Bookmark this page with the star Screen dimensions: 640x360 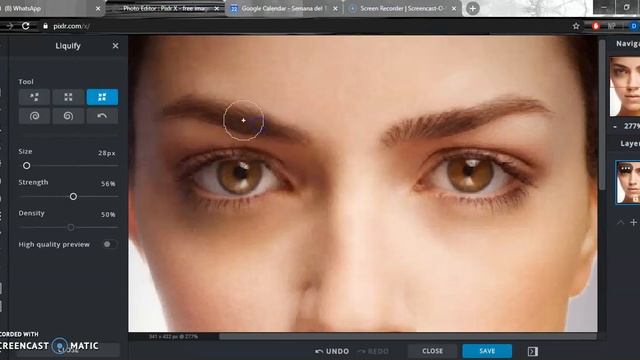pos(576,26)
